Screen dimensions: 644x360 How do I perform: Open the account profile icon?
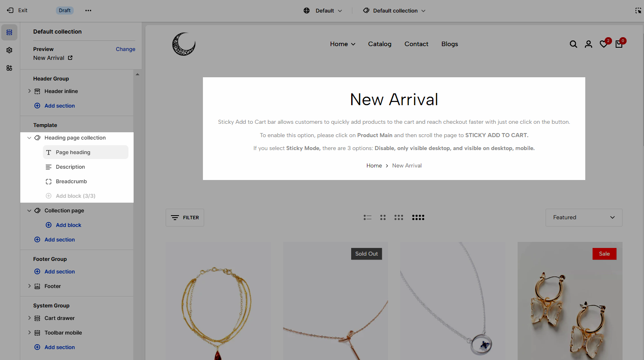point(589,44)
